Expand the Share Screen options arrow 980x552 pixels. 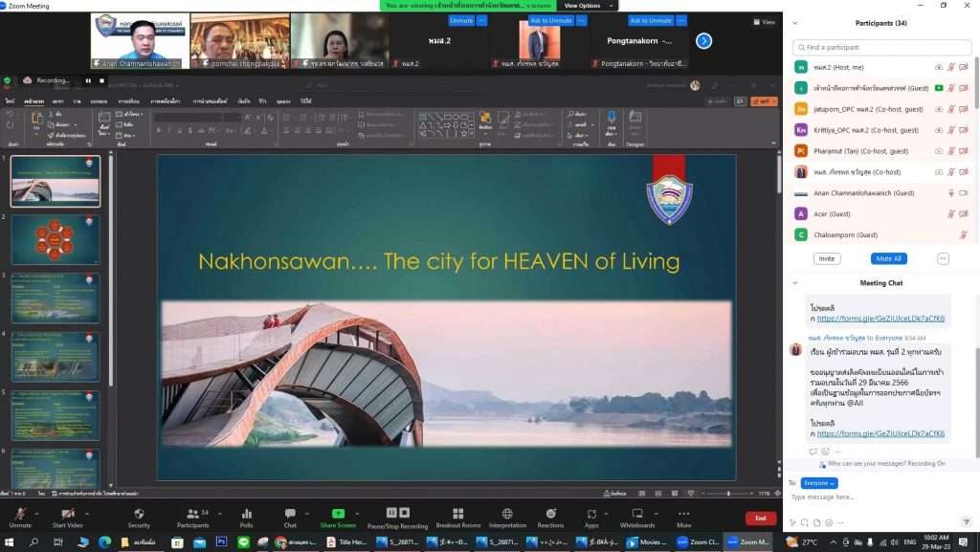[357, 514]
